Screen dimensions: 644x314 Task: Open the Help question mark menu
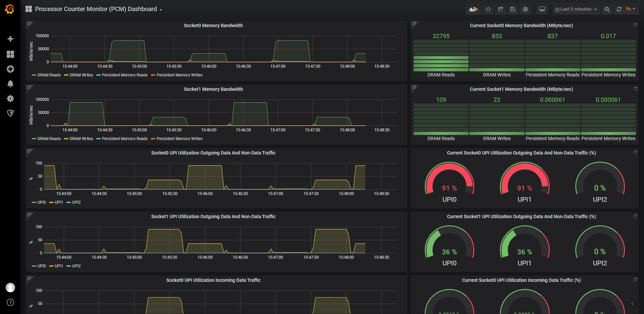point(10,302)
